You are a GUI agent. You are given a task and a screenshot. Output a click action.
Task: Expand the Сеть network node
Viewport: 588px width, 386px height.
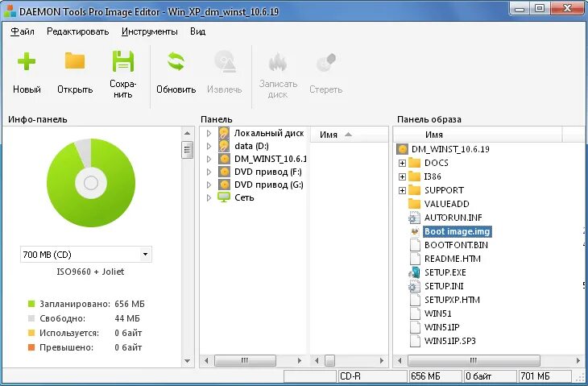point(209,197)
